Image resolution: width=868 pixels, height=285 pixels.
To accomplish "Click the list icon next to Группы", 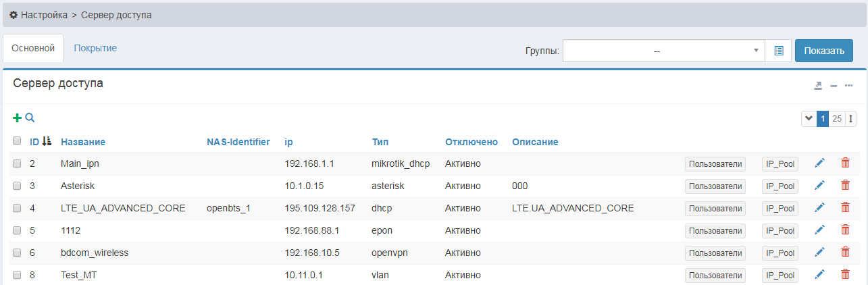I will point(778,51).
